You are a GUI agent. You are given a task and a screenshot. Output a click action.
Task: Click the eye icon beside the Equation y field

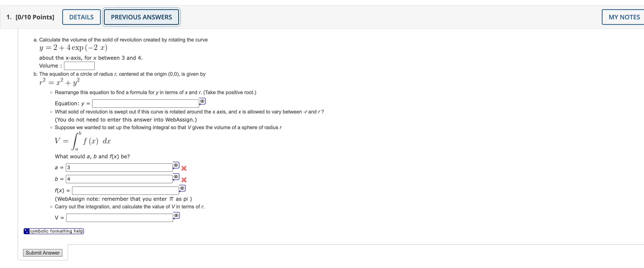[x=202, y=101]
